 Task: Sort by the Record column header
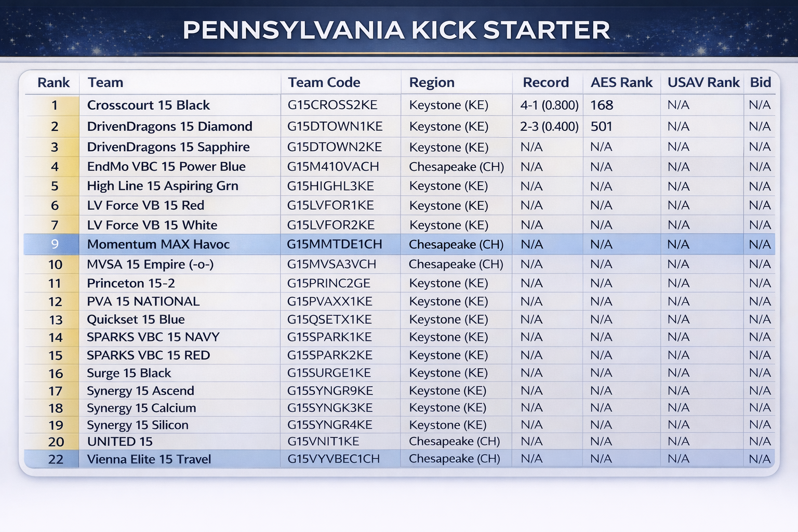546,83
